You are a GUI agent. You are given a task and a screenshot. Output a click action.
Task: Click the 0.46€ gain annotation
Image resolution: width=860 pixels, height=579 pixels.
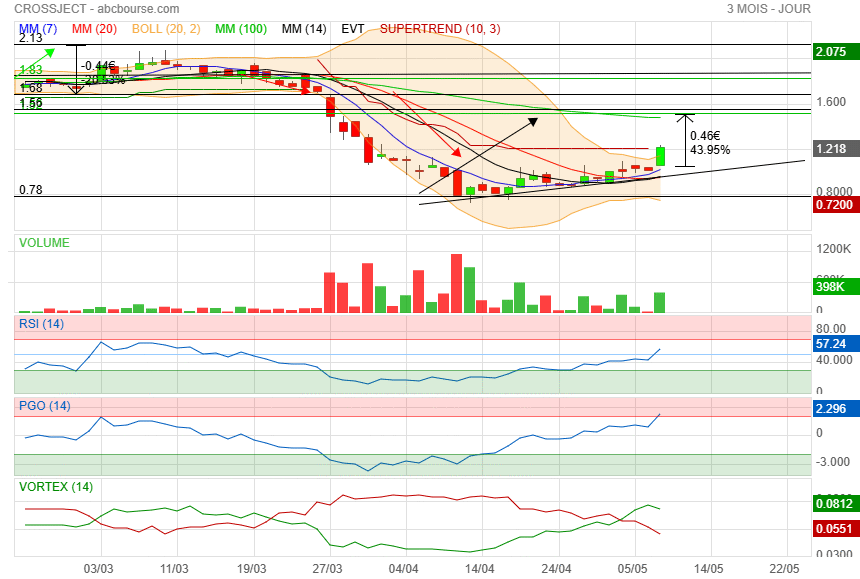[705, 135]
